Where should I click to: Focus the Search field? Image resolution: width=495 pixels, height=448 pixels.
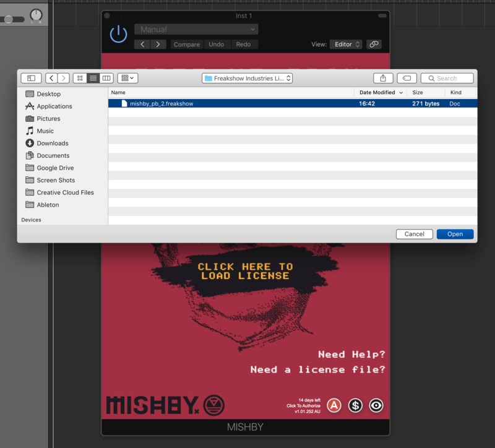pos(447,78)
